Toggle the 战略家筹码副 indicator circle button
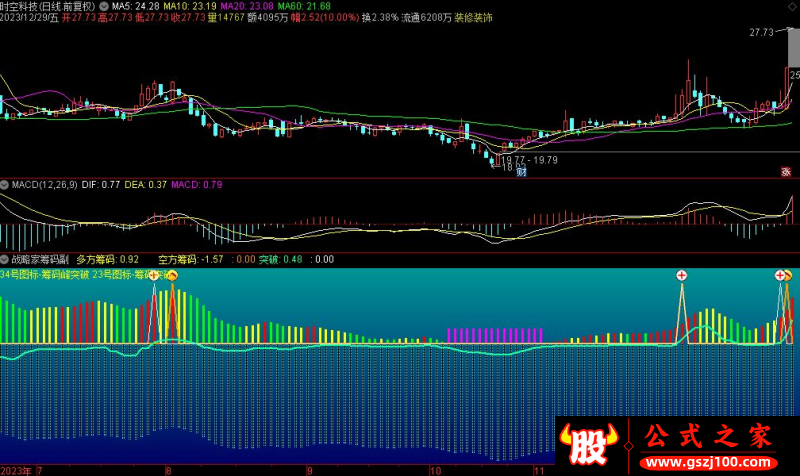 [5, 259]
